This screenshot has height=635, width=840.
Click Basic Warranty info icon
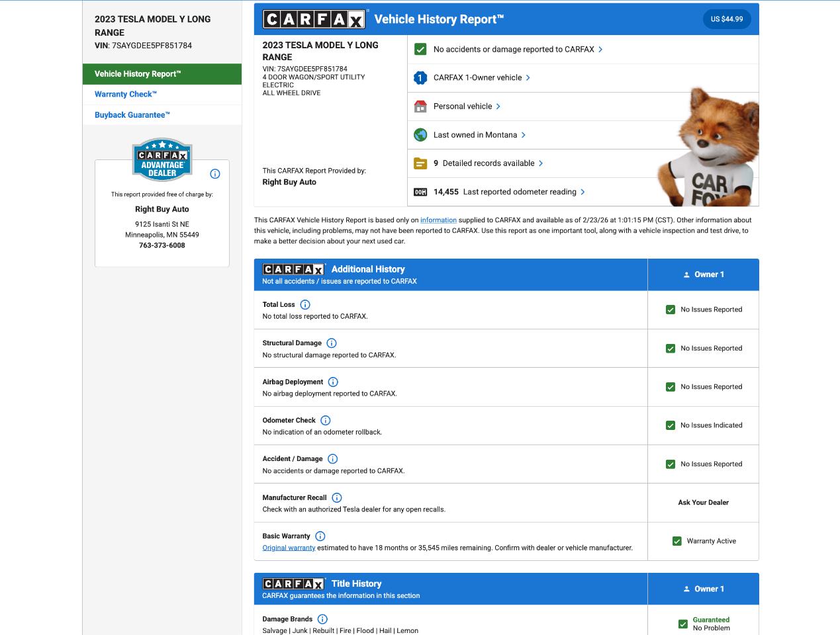point(320,536)
